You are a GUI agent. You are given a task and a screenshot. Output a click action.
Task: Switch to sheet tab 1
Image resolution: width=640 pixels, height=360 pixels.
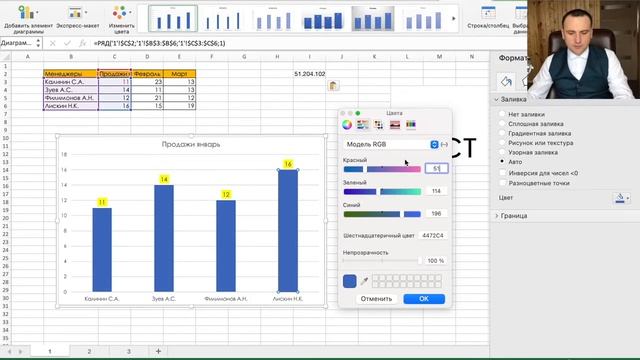coord(50,351)
